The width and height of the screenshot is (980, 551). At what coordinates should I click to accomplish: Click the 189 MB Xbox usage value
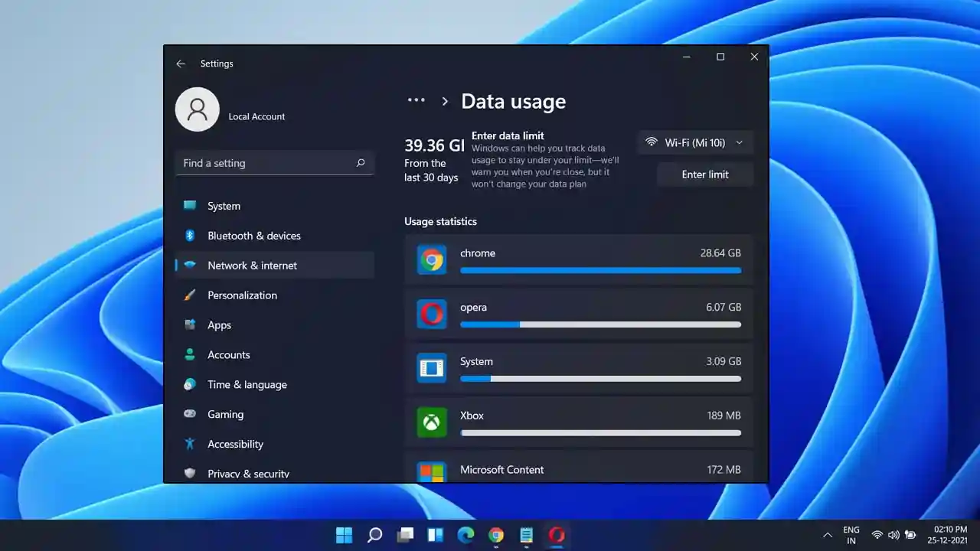[724, 416]
